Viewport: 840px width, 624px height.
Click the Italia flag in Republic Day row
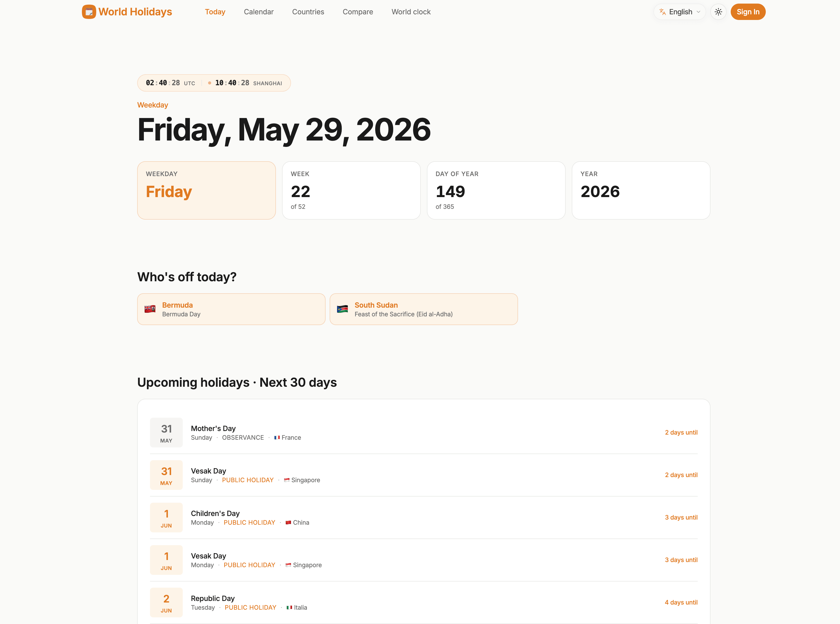pyautogui.click(x=289, y=607)
